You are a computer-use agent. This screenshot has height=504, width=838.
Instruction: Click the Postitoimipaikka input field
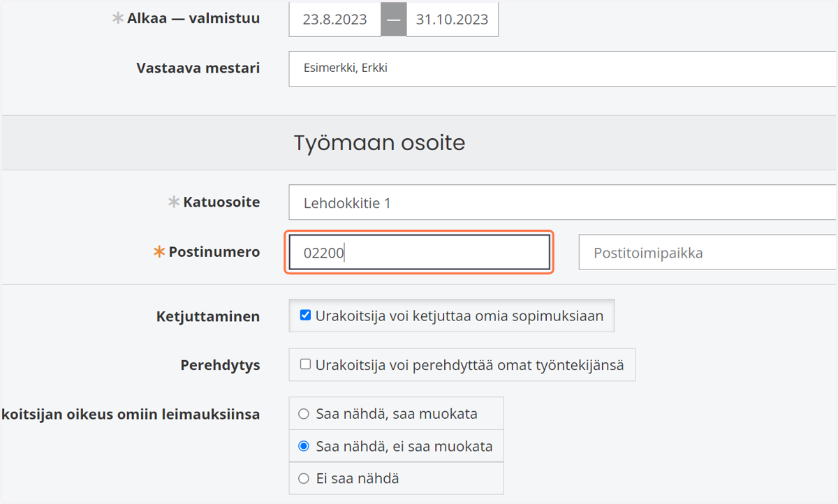click(708, 253)
